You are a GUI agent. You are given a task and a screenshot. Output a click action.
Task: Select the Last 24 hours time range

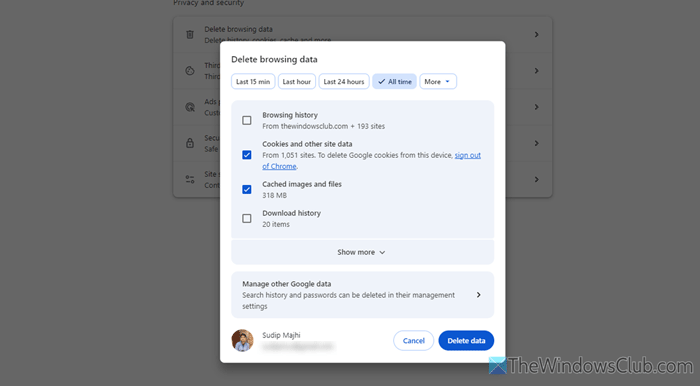pyautogui.click(x=344, y=82)
